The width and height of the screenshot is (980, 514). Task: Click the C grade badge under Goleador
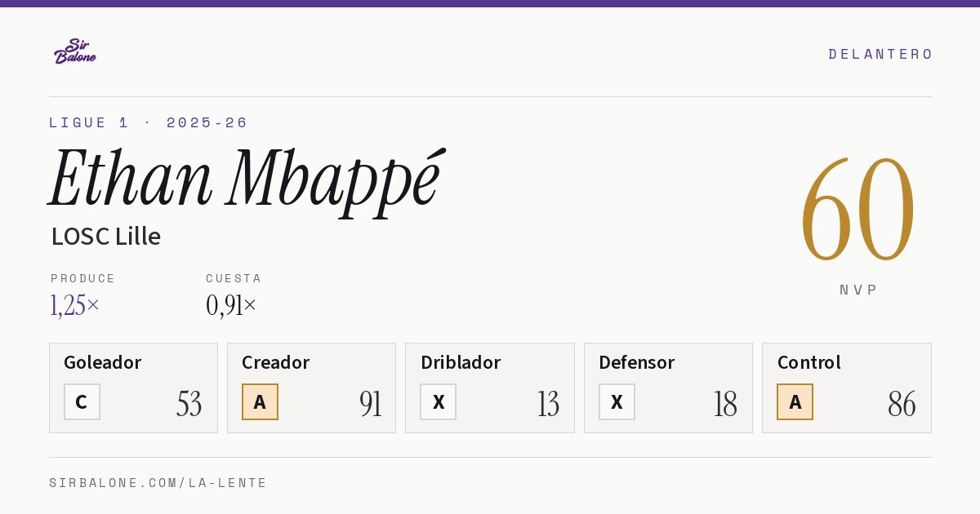(82, 401)
